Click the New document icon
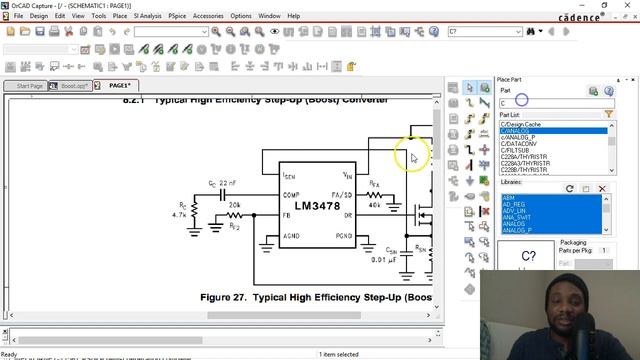The image size is (640, 360). tap(10, 31)
